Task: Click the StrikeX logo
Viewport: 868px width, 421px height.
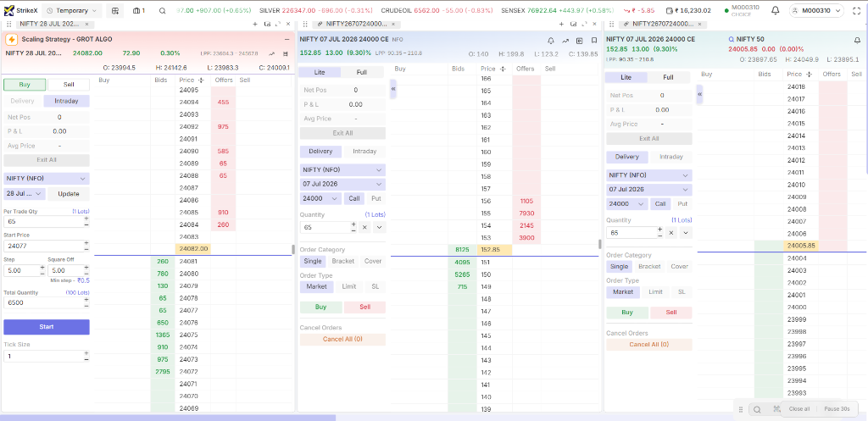Action: [21, 10]
